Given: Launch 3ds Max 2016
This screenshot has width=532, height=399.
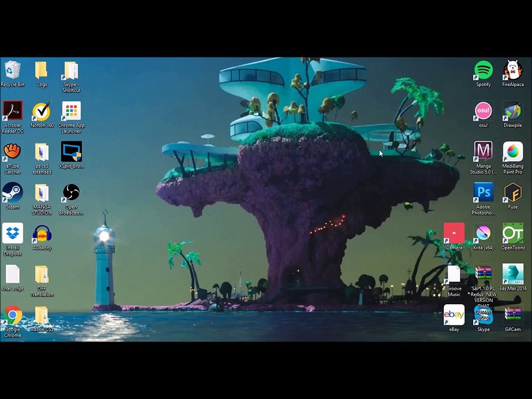Looking at the screenshot, I should point(513,274).
